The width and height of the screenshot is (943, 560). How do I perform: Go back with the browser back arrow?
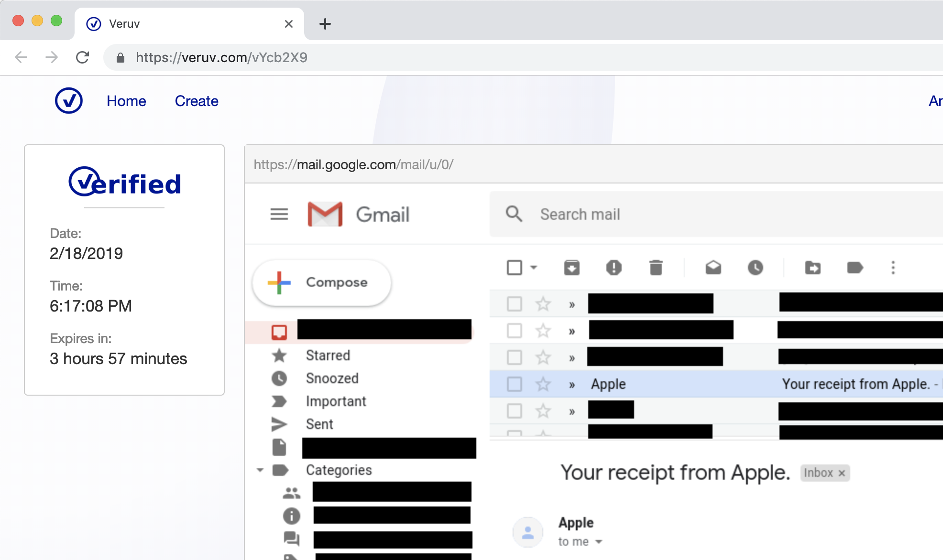[21, 57]
